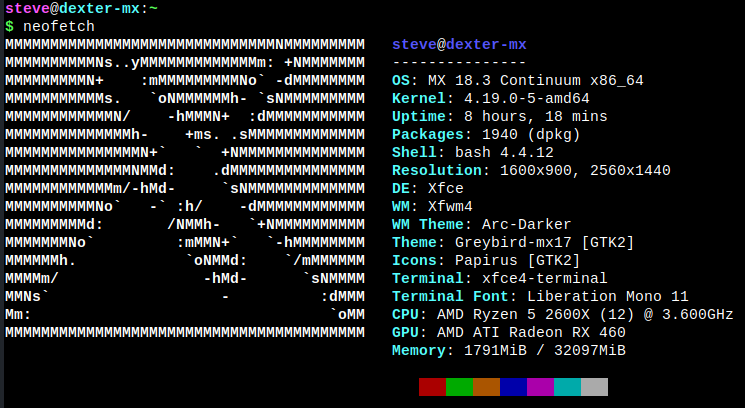The height and width of the screenshot is (408, 745).
Task: Click the Resolution value '1600x900, 2560x1440'
Action: [585, 171]
